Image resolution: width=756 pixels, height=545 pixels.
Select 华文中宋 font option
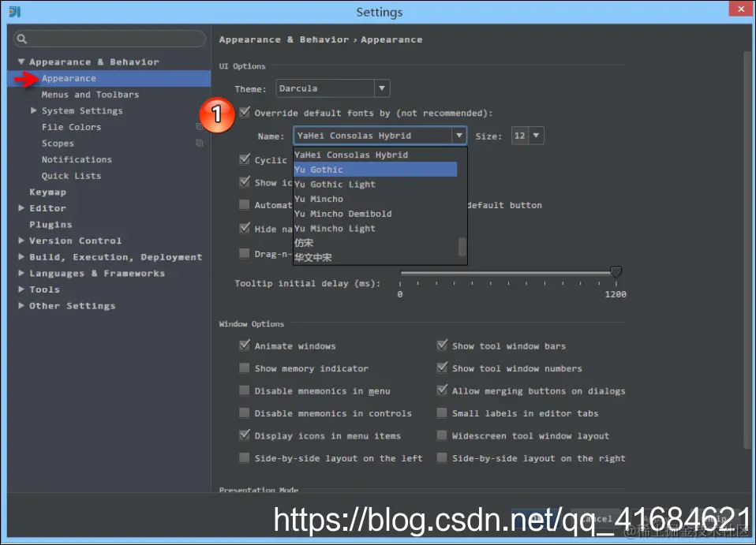pos(375,257)
